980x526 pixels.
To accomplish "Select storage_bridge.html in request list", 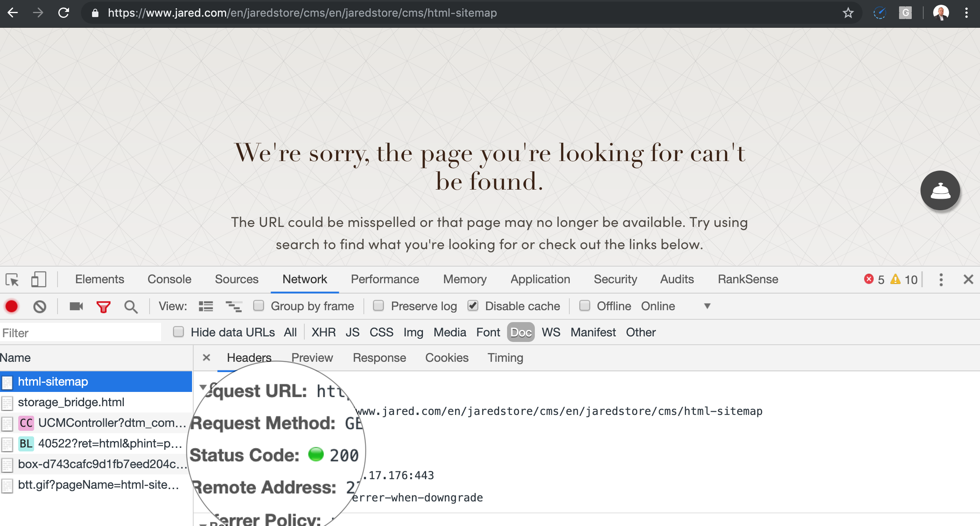I will pyautogui.click(x=71, y=402).
